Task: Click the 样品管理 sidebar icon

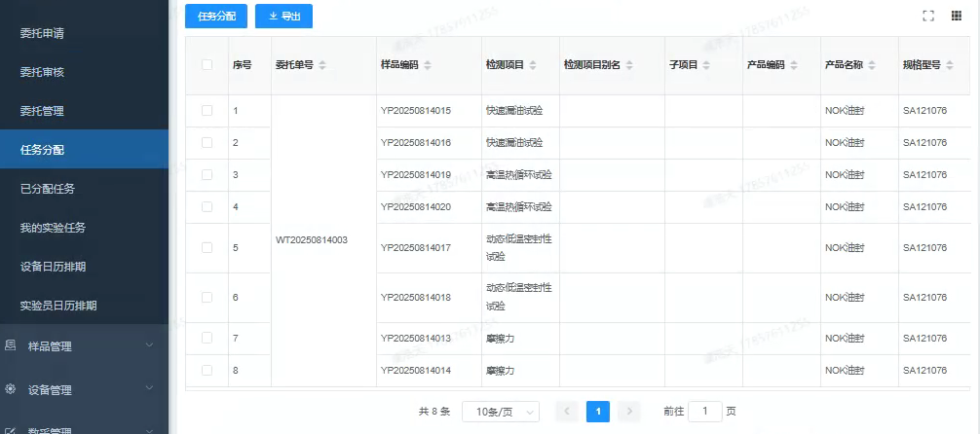Action: coord(11,345)
